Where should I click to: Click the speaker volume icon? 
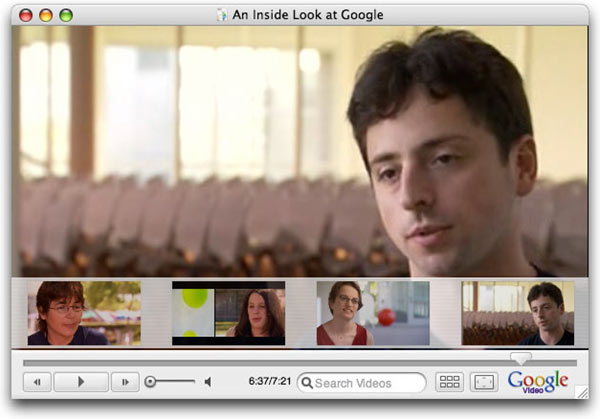pos(208,382)
